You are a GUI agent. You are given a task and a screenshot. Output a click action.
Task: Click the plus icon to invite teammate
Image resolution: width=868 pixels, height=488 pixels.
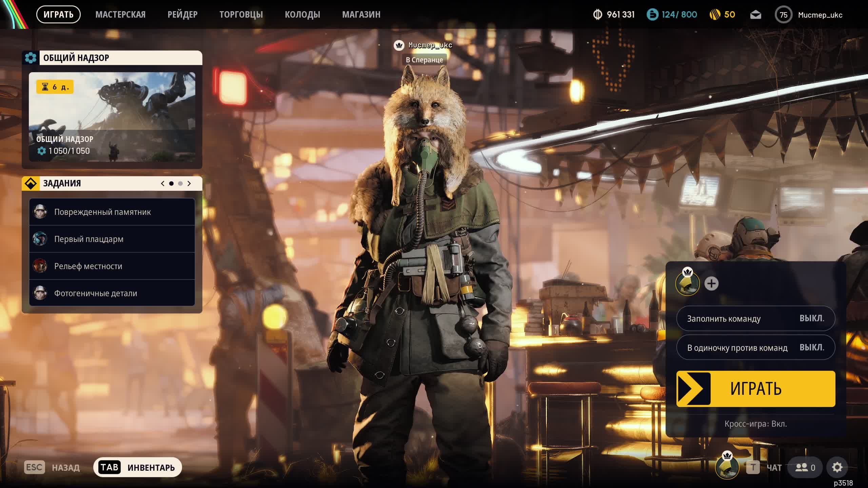(x=711, y=284)
